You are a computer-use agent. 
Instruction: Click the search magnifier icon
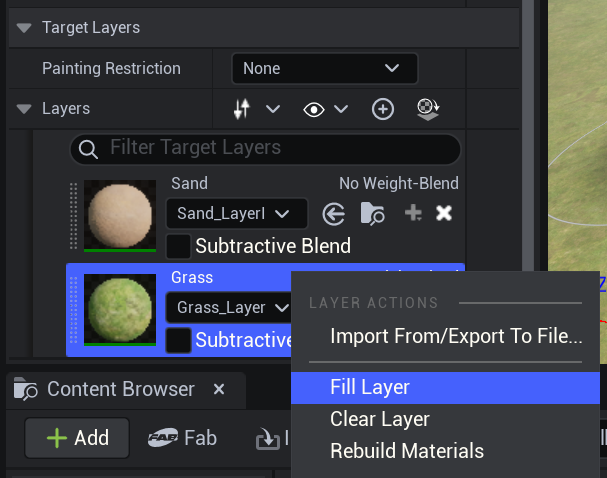88,149
